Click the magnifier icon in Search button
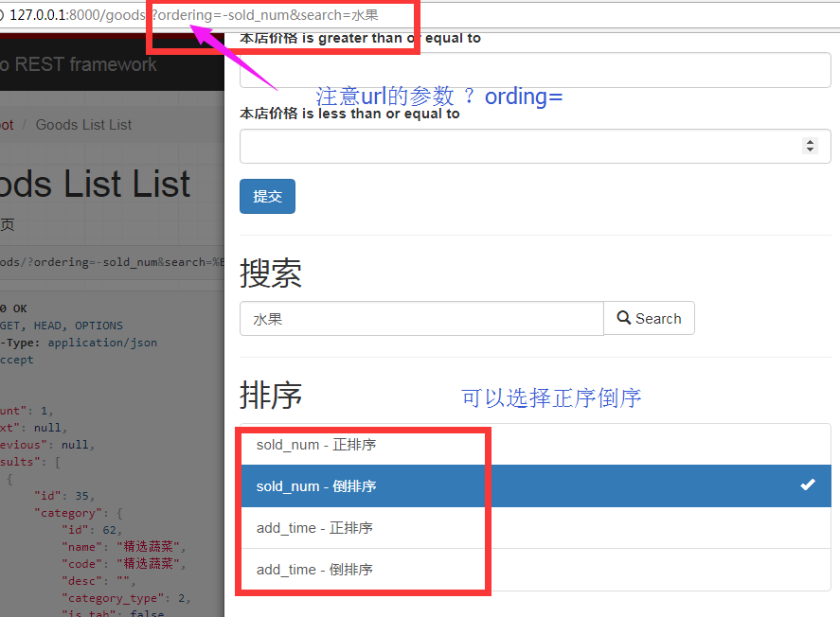 click(624, 318)
